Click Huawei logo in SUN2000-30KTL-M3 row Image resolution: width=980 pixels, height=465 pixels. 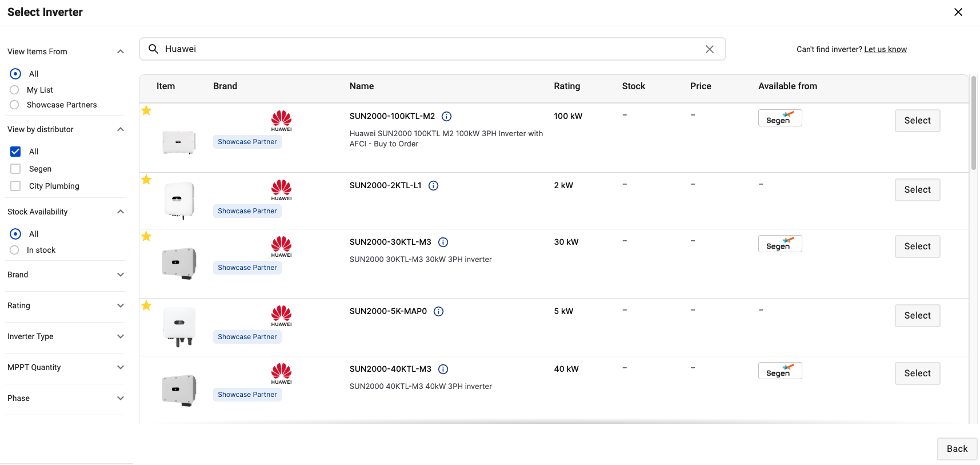tap(282, 247)
